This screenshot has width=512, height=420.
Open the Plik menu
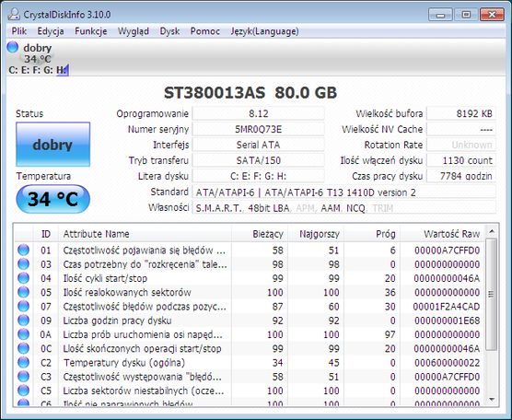coord(19,31)
